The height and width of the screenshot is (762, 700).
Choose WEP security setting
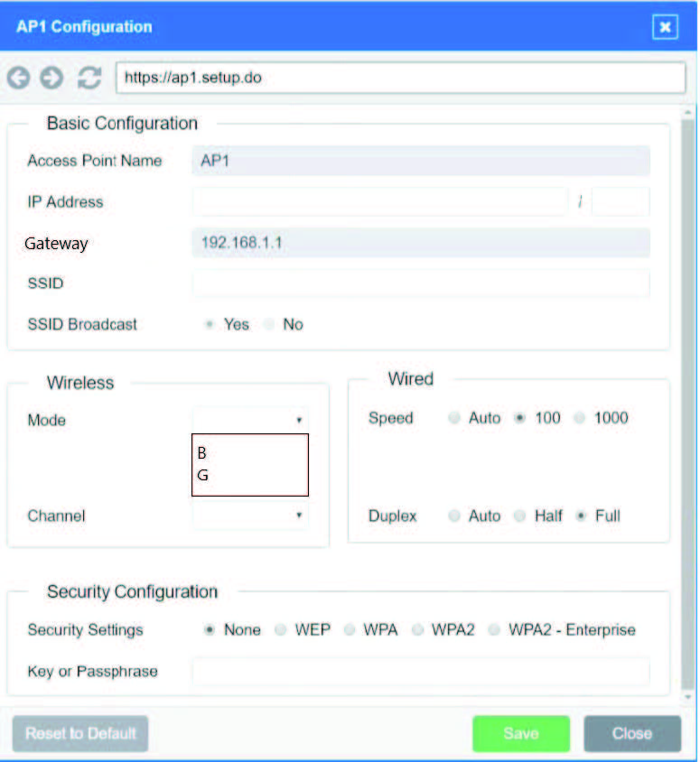tap(281, 630)
